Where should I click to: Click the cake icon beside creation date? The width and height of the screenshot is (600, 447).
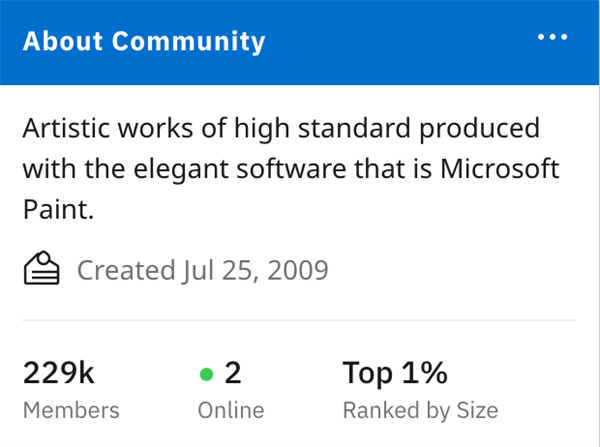42,269
